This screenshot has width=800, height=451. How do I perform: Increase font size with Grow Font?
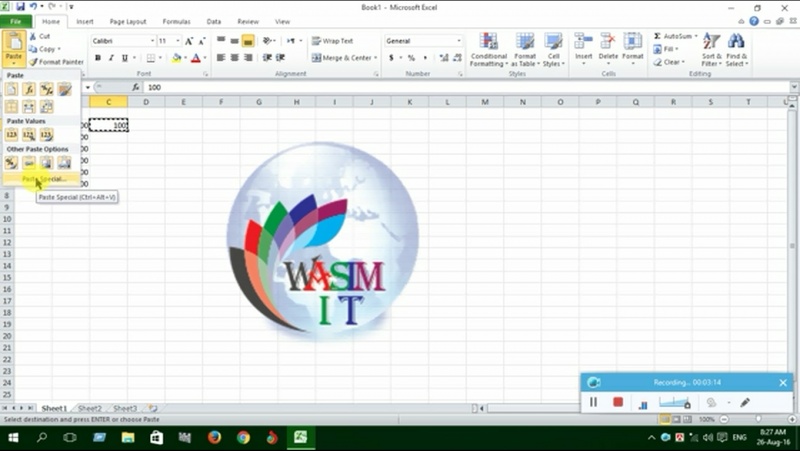[189, 41]
